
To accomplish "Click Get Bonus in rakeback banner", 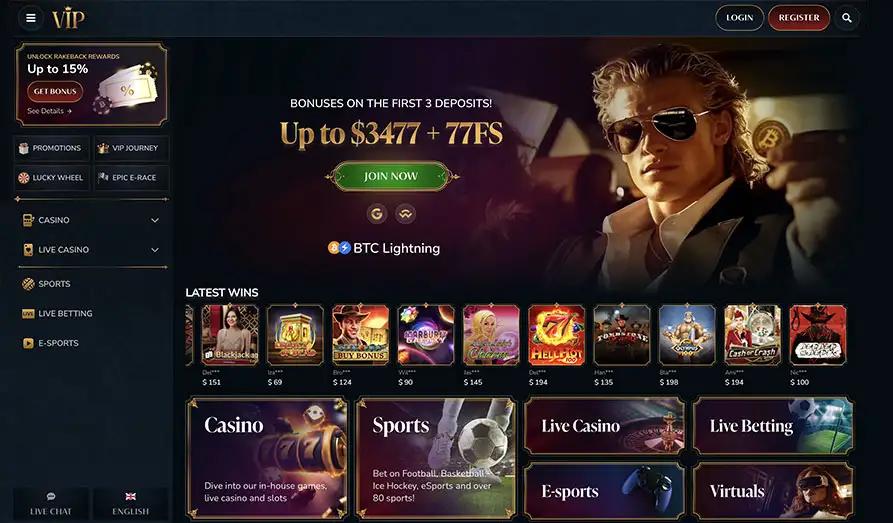I will click(55, 91).
